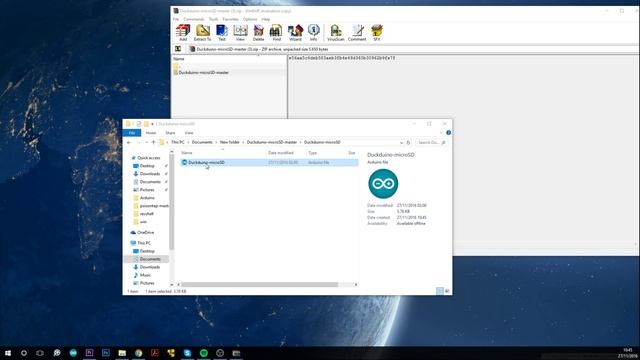Click the Find icon in WinRAR toolbar
Viewport: 640px width, 360px height.
tap(276, 33)
